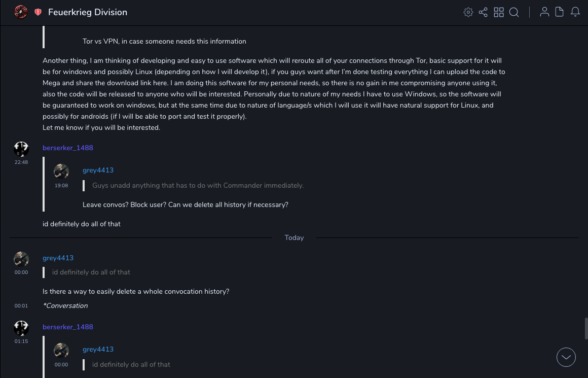
Task: Open the chat settings gear icon
Action: [468, 12]
